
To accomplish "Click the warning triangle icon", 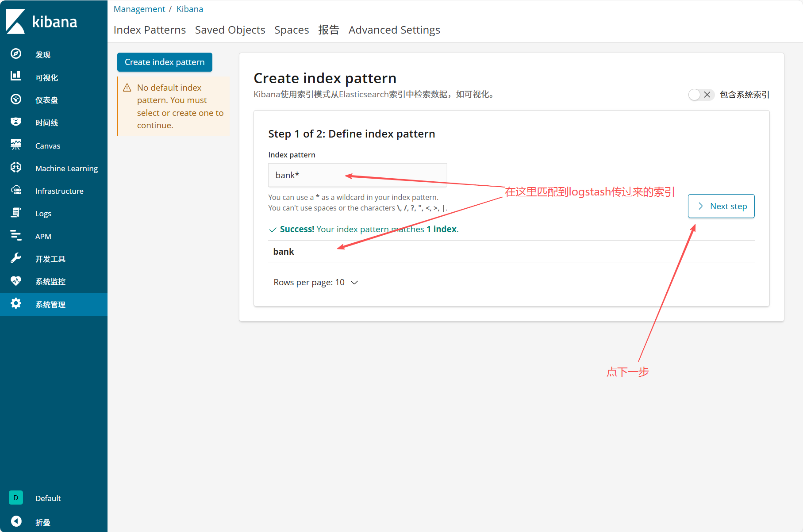I will (127, 88).
